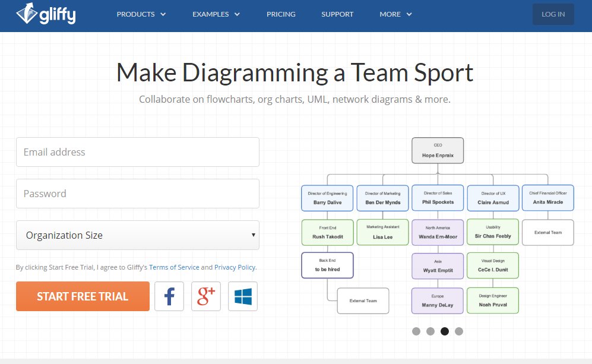Select the fourth carousel dot

pyautogui.click(x=459, y=331)
